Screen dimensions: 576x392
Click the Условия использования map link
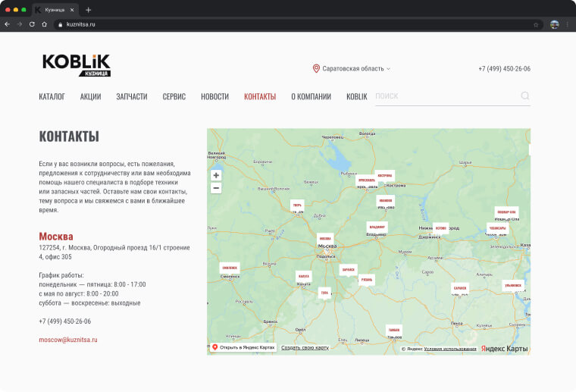[450, 349]
